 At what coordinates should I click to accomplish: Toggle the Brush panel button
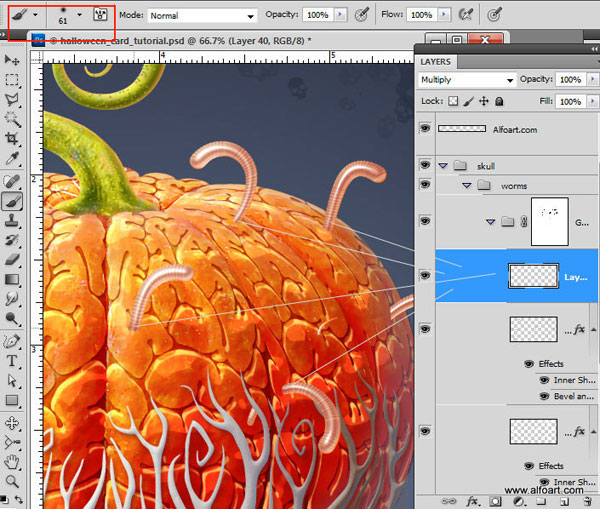(x=100, y=15)
